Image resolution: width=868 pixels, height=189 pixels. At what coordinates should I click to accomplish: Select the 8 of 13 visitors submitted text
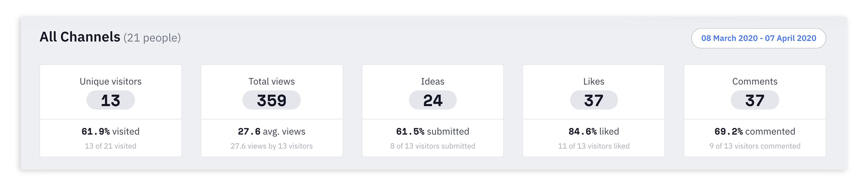pos(433,146)
